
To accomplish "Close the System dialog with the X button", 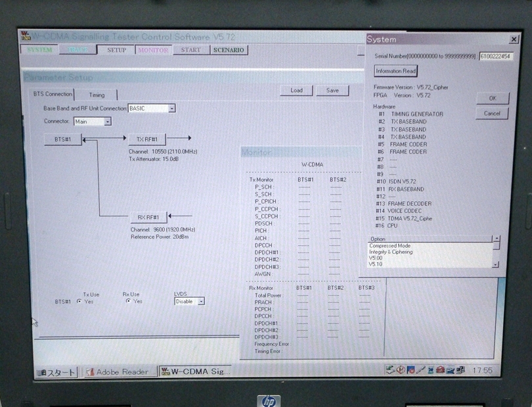I will (514, 39).
